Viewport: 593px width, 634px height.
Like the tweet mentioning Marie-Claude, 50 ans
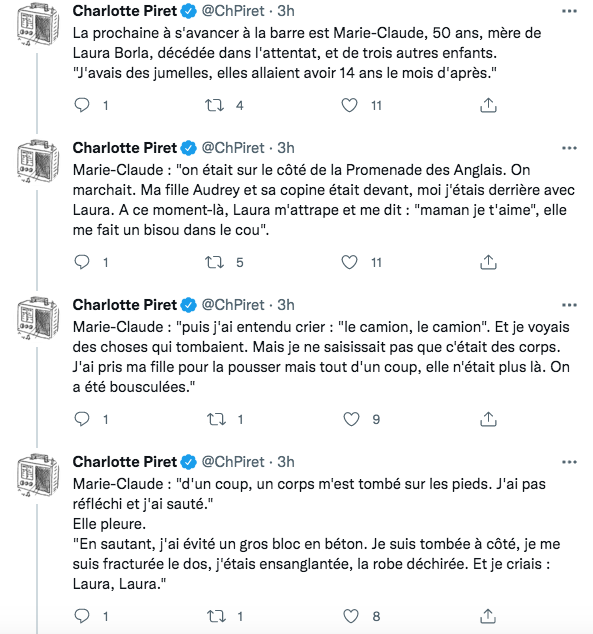350,105
